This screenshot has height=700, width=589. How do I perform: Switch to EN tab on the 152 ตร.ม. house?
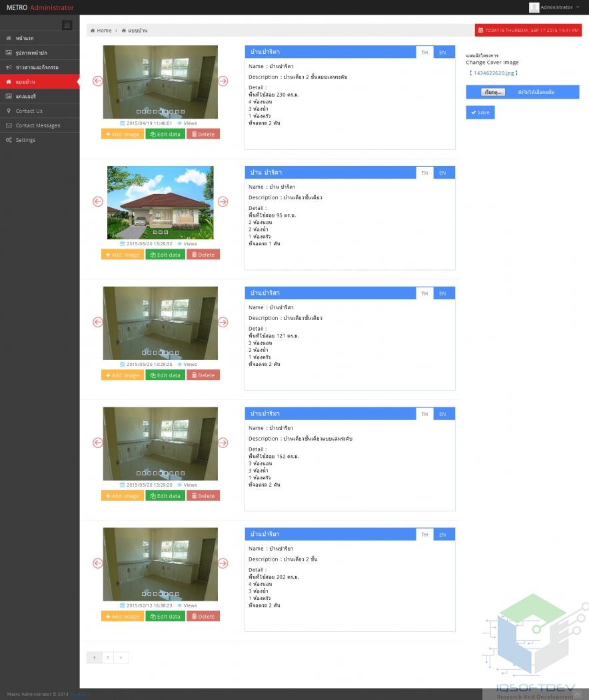442,414
